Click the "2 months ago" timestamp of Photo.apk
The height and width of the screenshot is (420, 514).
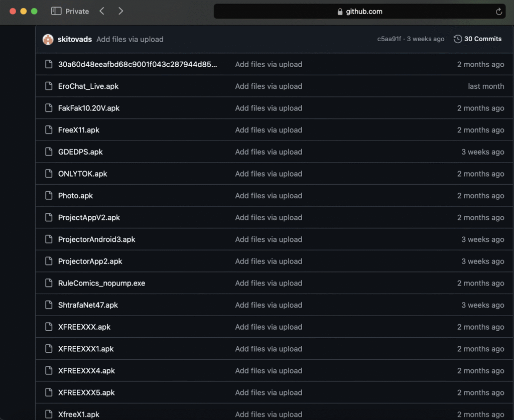[480, 196]
